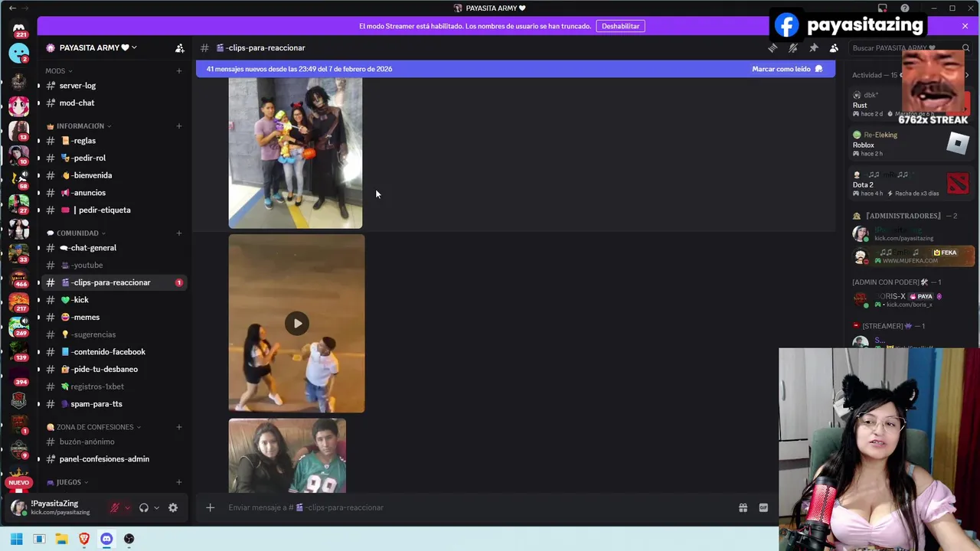Collapse the MODS category
Image resolution: width=980 pixels, height=551 pixels.
pyautogui.click(x=59, y=71)
